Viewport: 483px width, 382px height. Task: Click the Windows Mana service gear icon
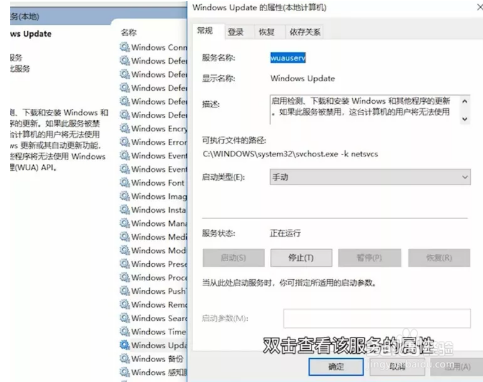[x=125, y=223]
